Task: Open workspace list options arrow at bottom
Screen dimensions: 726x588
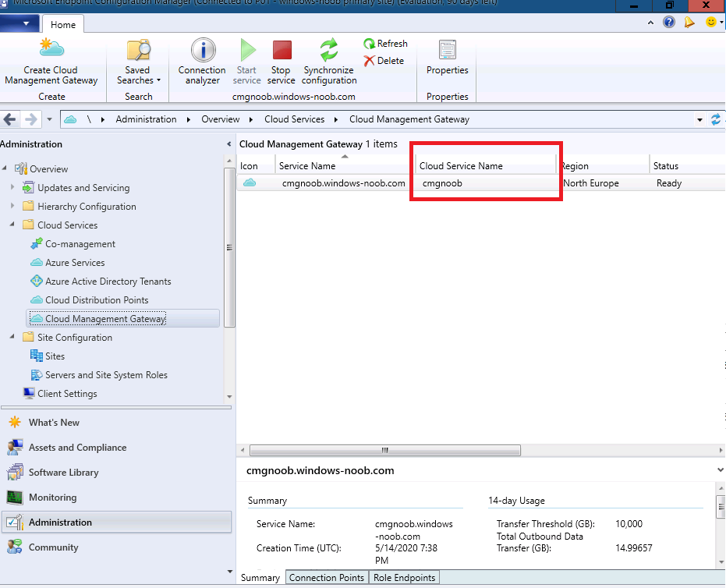Action: [229, 572]
